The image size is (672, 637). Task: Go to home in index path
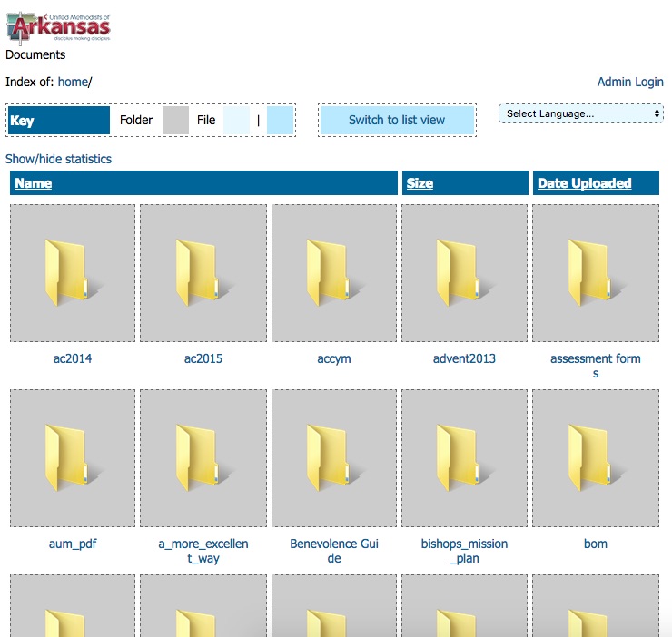click(73, 82)
